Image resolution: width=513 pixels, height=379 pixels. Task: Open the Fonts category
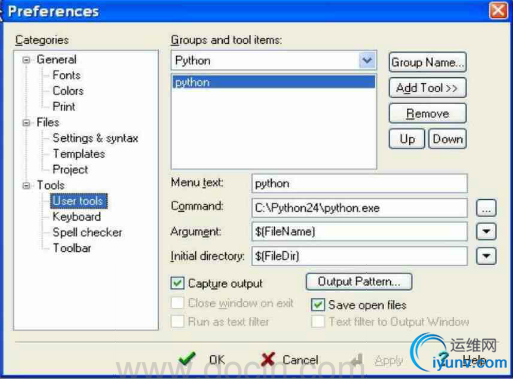(x=66, y=75)
